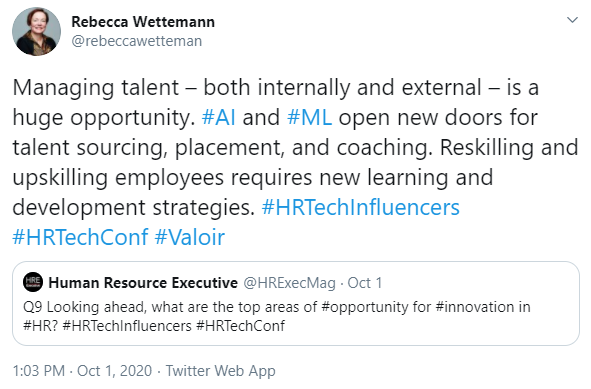Click the @HRExecMag handle in quoted tweet
The height and width of the screenshot is (389, 591).
[x=289, y=283]
